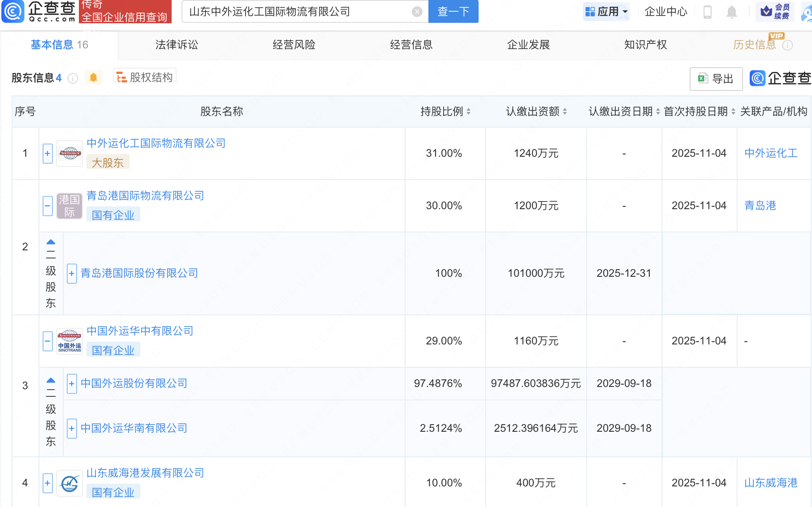The width and height of the screenshot is (812, 507).
Task: Collapse the 中国外运华中 shareholder row
Action: coord(48,341)
